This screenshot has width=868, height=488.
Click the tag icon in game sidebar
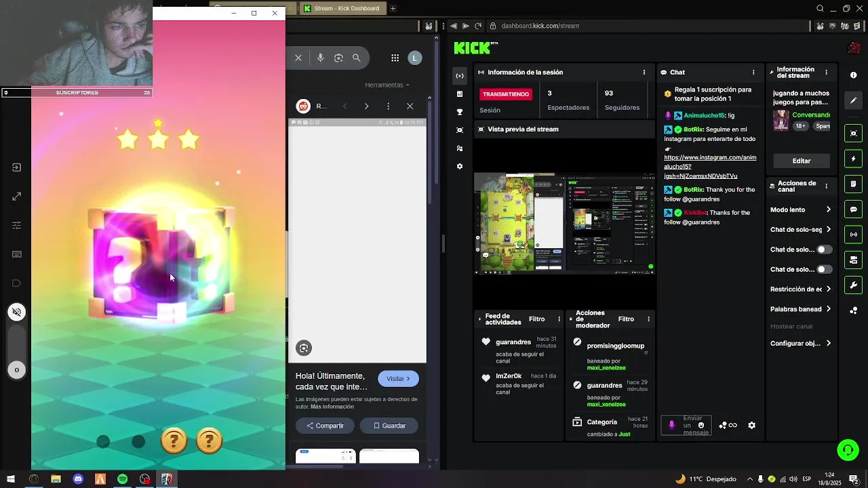tap(17, 283)
